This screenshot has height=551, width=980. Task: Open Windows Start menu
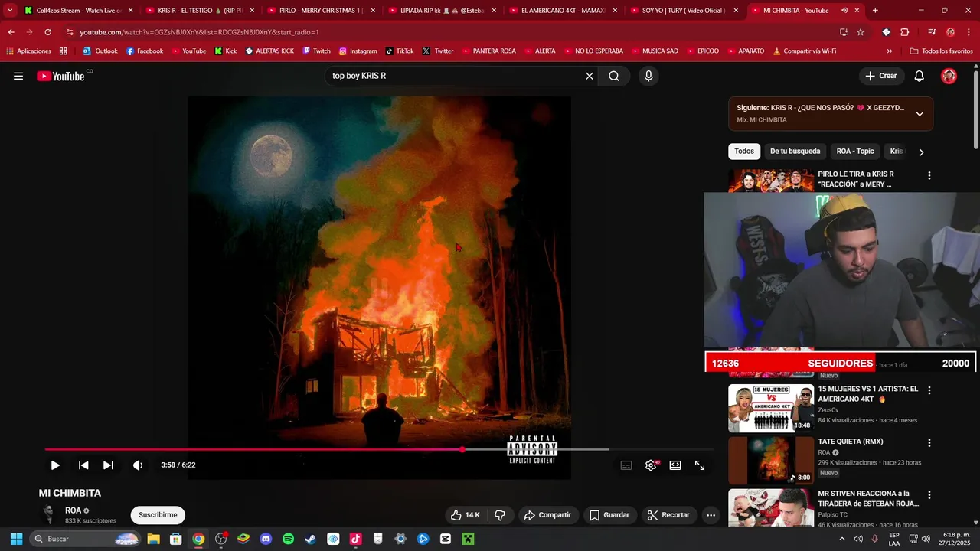pos(16,539)
